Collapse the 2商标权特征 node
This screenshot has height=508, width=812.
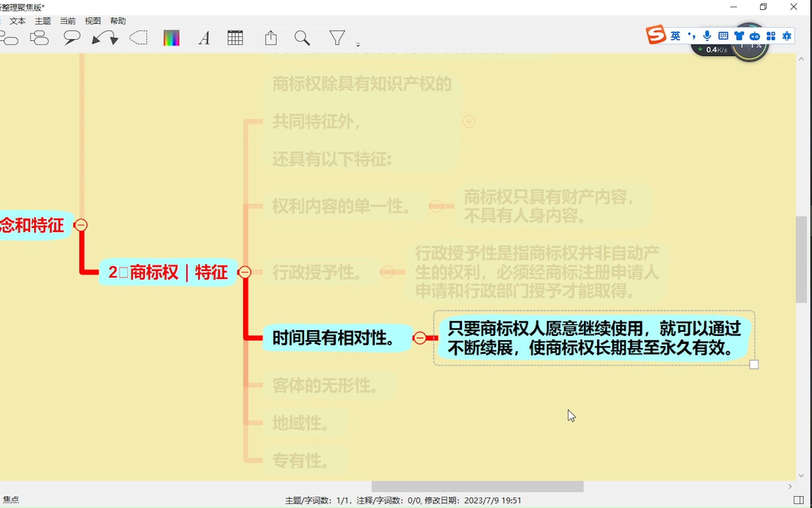(x=244, y=272)
